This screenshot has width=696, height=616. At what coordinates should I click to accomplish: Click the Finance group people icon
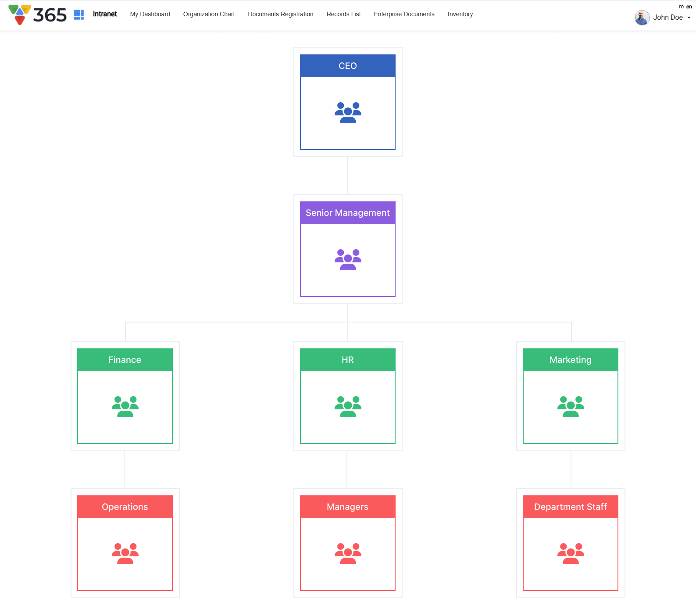pyautogui.click(x=125, y=407)
